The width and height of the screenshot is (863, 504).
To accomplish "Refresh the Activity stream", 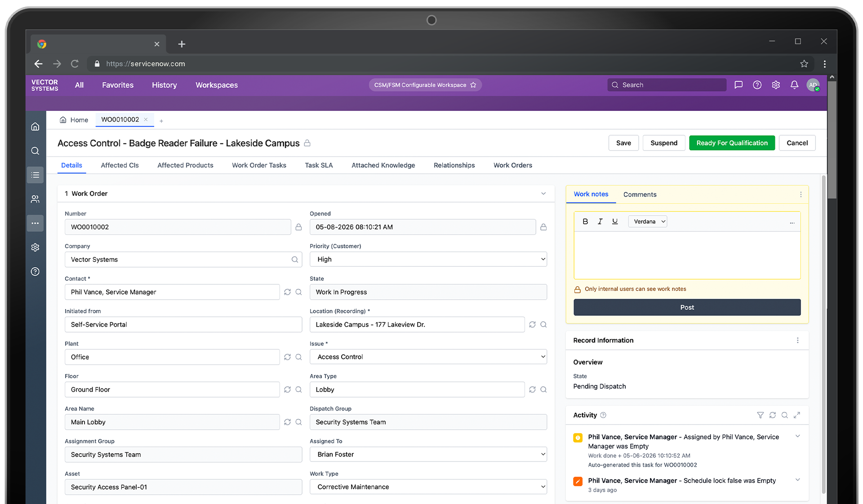I will (773, 415).
